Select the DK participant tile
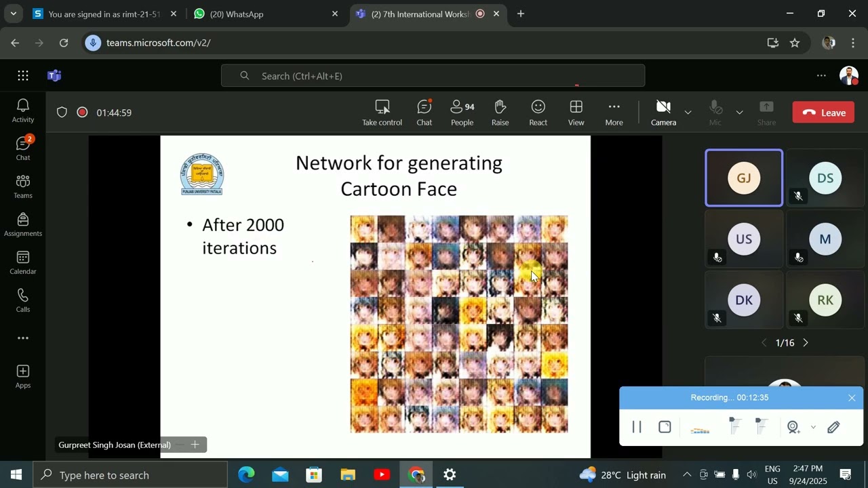The image size is (868, 488). click(x=744, y=300)
